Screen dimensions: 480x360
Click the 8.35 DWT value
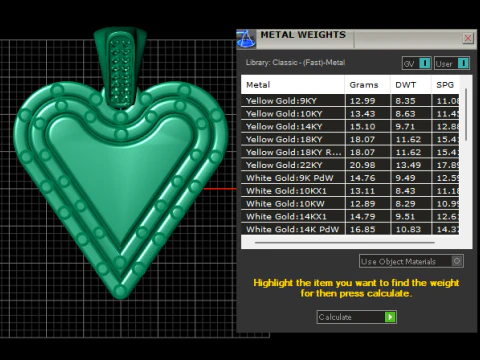tap(405, 101)
